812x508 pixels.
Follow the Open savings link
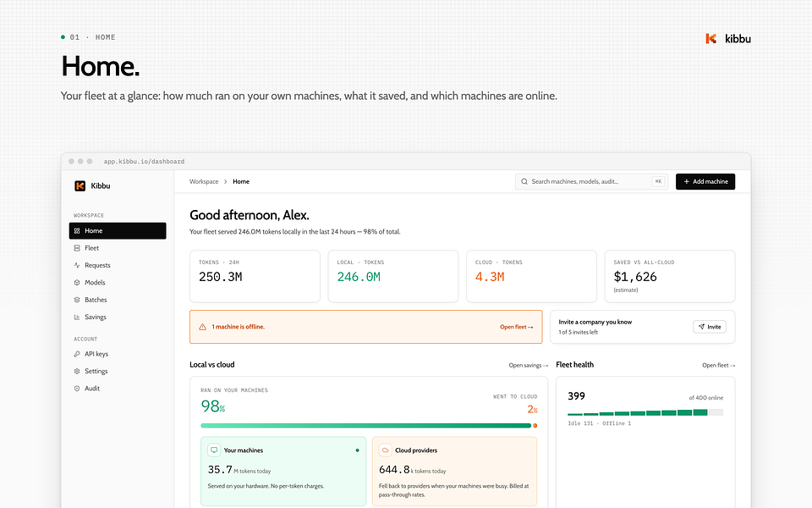[528, 366]
